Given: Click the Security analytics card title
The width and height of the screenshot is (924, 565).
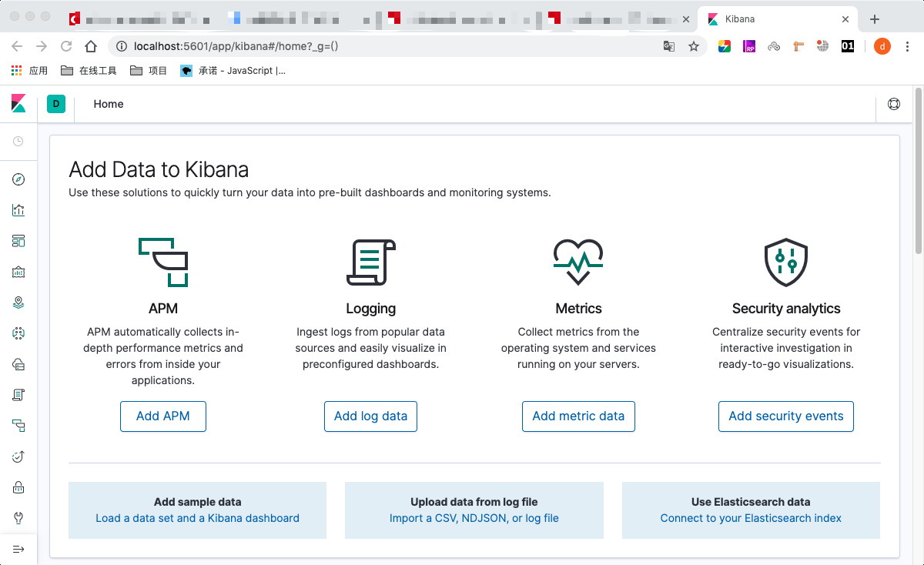Looking at the screenshot, I should coord(786,309).
